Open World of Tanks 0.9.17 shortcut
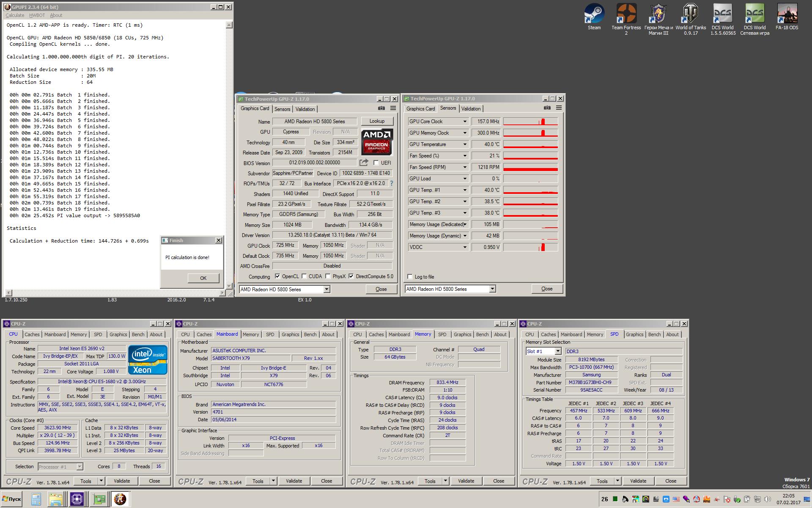Image resolution: width=812 pixels, height=508 pixels. tap(691, 19)
